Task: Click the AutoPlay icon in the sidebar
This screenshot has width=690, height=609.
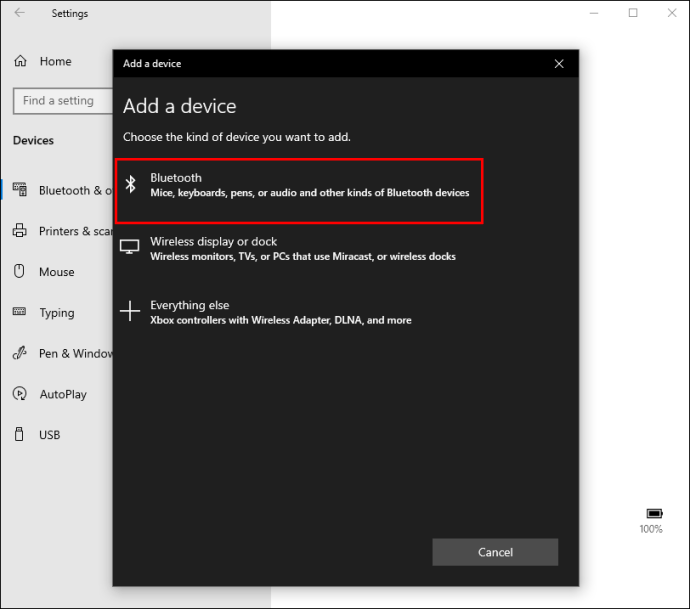Action: coord(19,393)
